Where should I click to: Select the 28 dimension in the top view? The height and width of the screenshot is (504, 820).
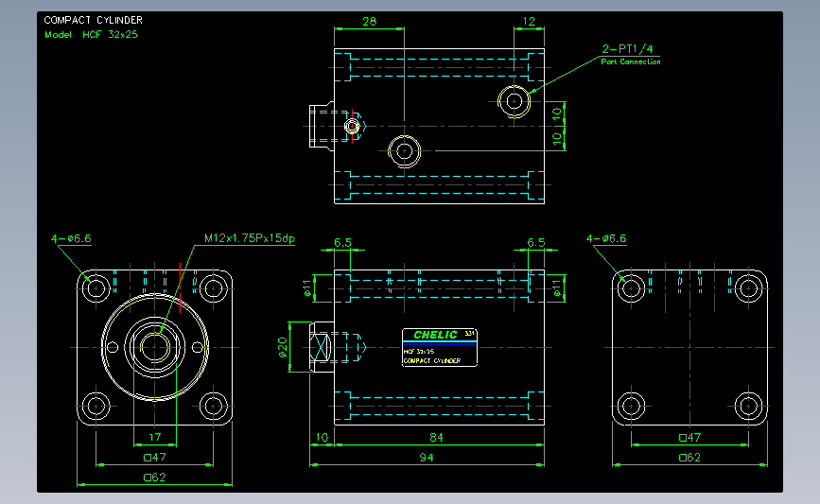coord(369,22)
